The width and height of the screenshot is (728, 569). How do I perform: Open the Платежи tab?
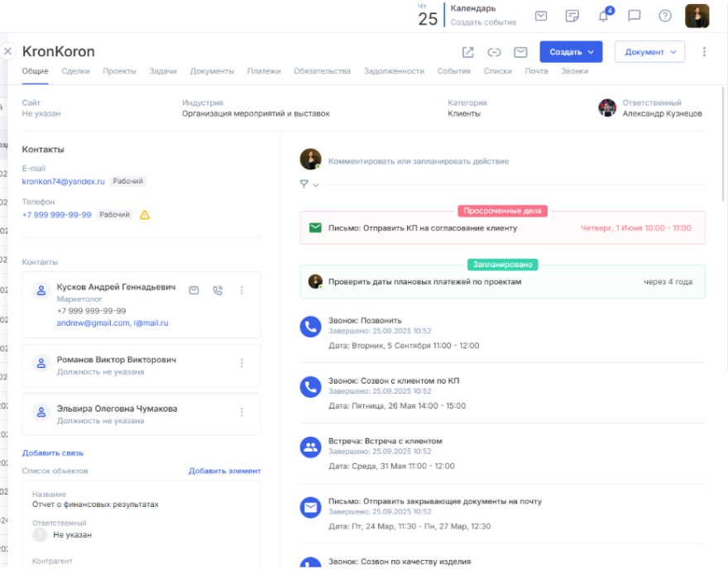click(266, 71)
